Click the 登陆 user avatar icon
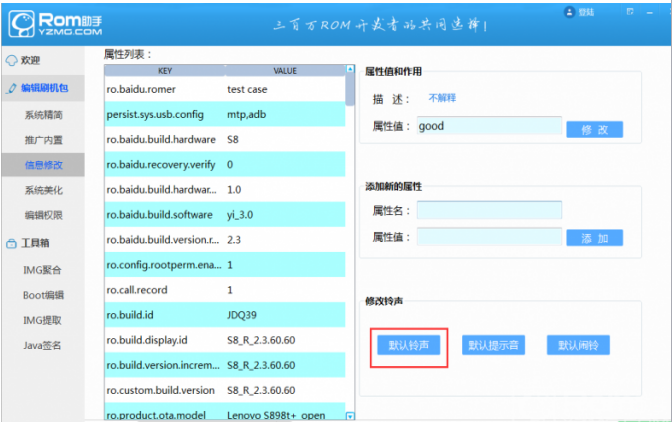This screenshot has width=672, height=422. pyautogui.click(x=569, y=12)
